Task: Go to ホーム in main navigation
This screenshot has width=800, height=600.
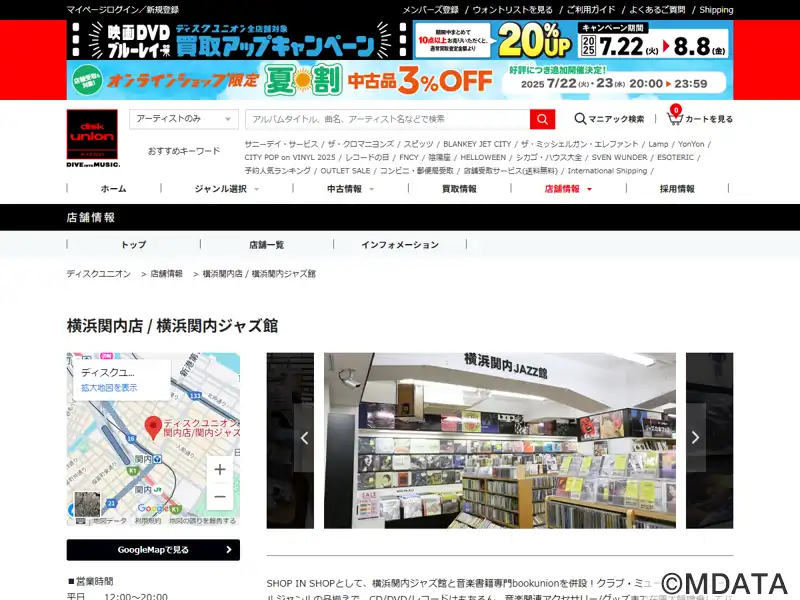Action: click(113, 189)
